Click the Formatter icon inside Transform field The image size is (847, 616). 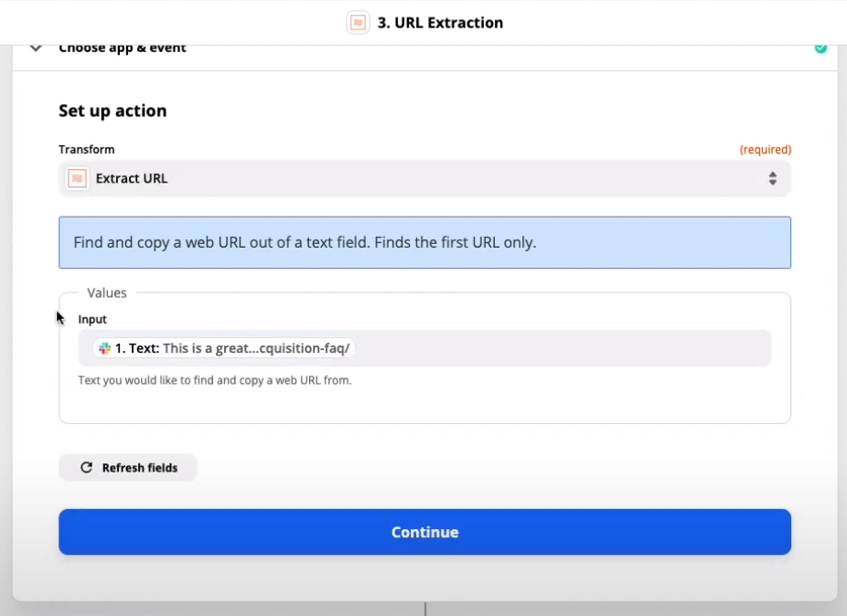77,178
